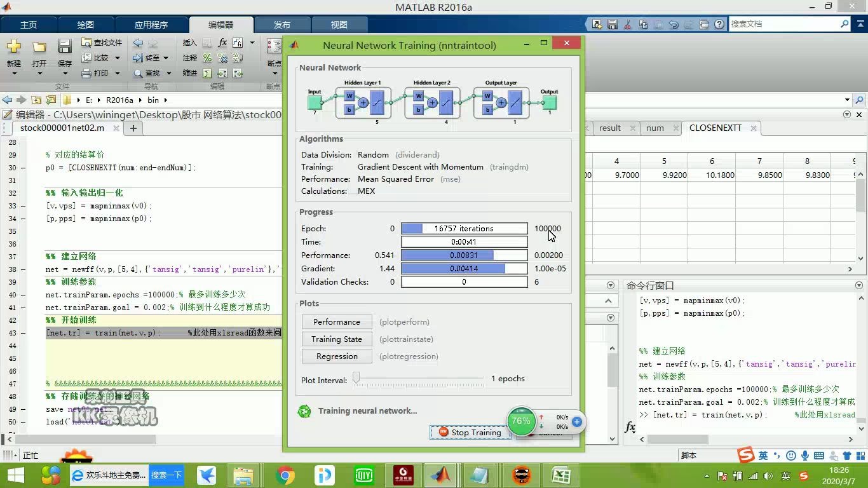Click the blue Back navigation arrow in the editor toolstrip
This screenshot has width=868, height=488.
coord(138,43)
